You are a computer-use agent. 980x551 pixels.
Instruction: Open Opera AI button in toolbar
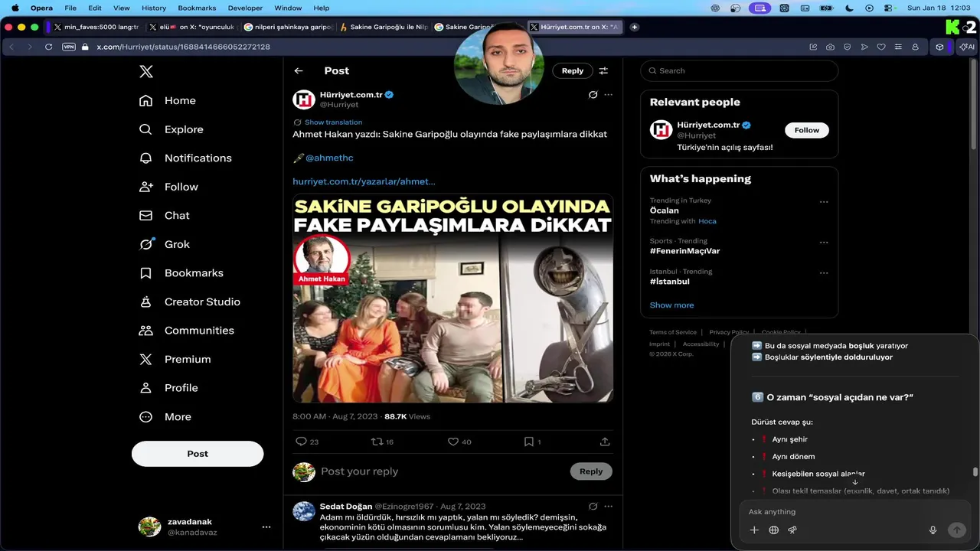coord(967,47)
